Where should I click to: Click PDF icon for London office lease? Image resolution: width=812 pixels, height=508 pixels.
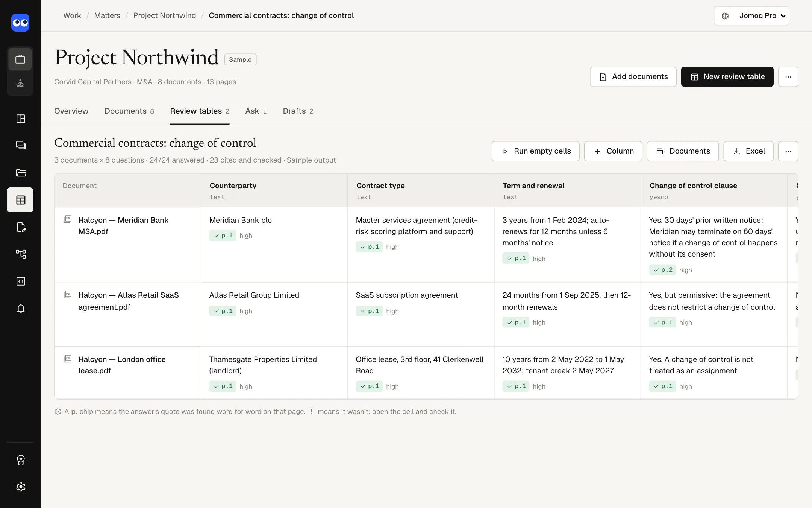(68, 359)
